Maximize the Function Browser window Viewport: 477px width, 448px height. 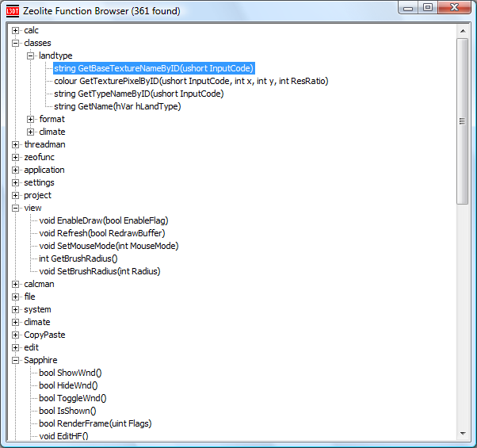428,8
